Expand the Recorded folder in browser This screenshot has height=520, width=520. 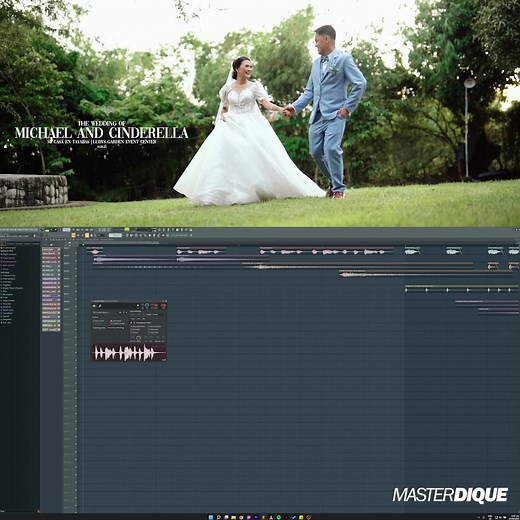click(7, 304)
